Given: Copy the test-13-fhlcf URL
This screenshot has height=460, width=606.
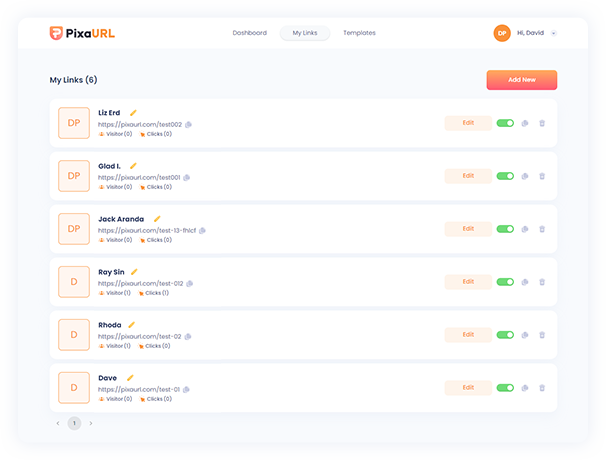Looking at the screenshot, I should click(x=201, y=230).
